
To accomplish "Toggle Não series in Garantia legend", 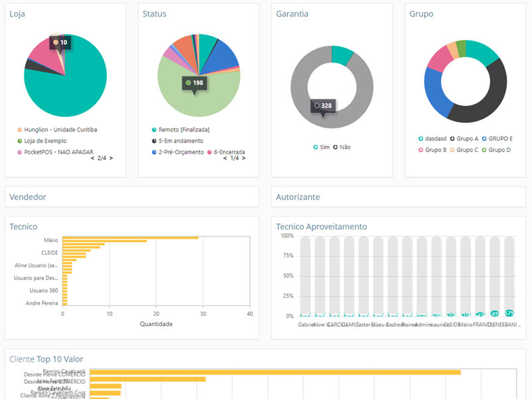I will click(x=335, y=147).
